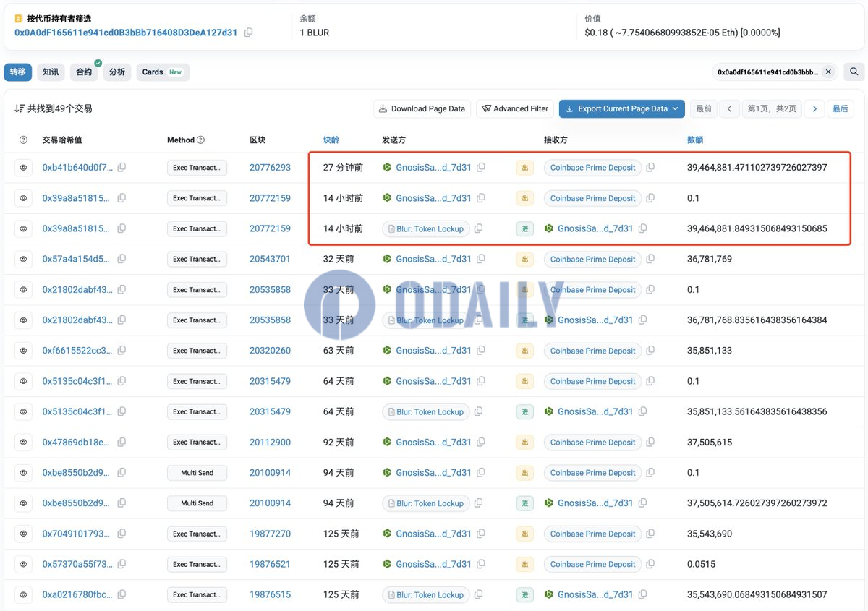The width and height of the screenshot is (868, 611).
Task: Sort by 数额 column header
Action: tap(695, 140)
